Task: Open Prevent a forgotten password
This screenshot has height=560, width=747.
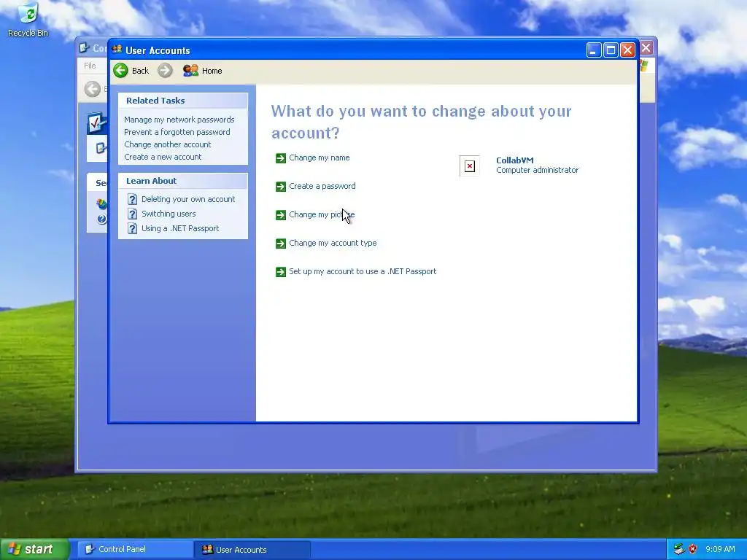Action: pyautogui.click(x=177, y=132)
